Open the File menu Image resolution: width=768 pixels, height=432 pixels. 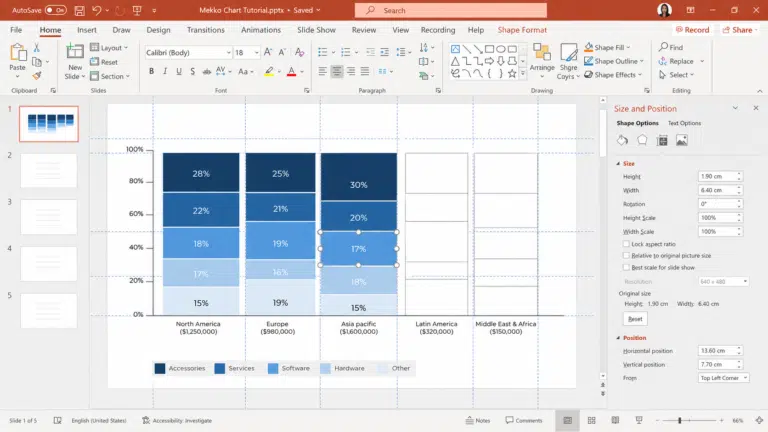[16, 30]
